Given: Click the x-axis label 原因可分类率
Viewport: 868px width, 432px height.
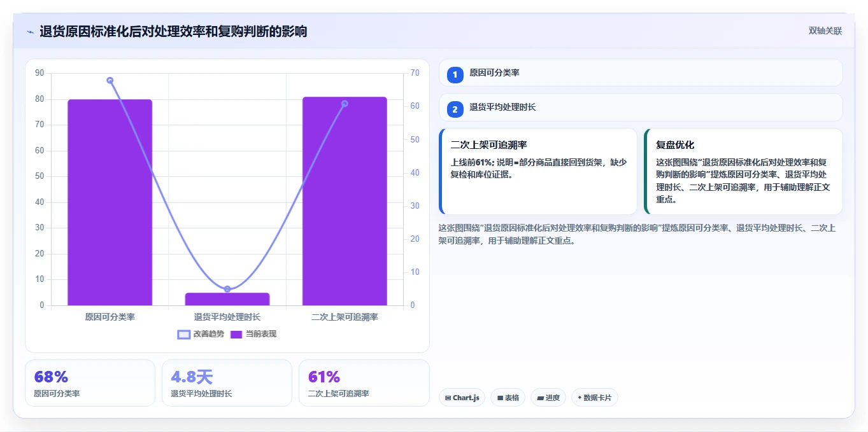Looking at the screenshot, I should pyautogui.click(x=110, y=316).
